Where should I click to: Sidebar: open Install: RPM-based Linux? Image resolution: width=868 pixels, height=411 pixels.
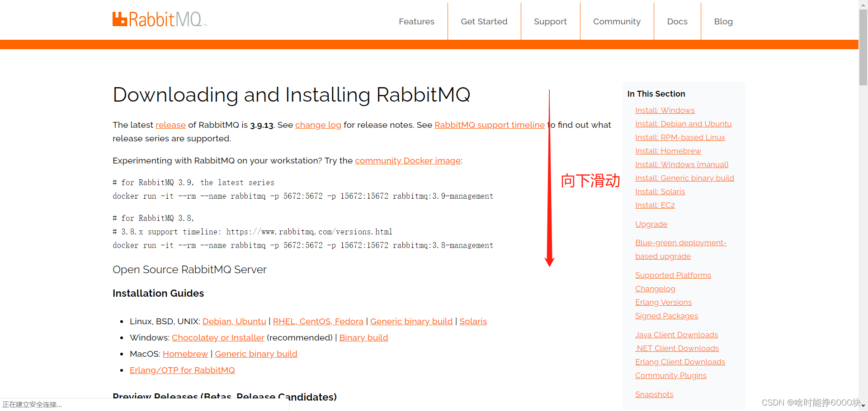click(x=680, y=137)
